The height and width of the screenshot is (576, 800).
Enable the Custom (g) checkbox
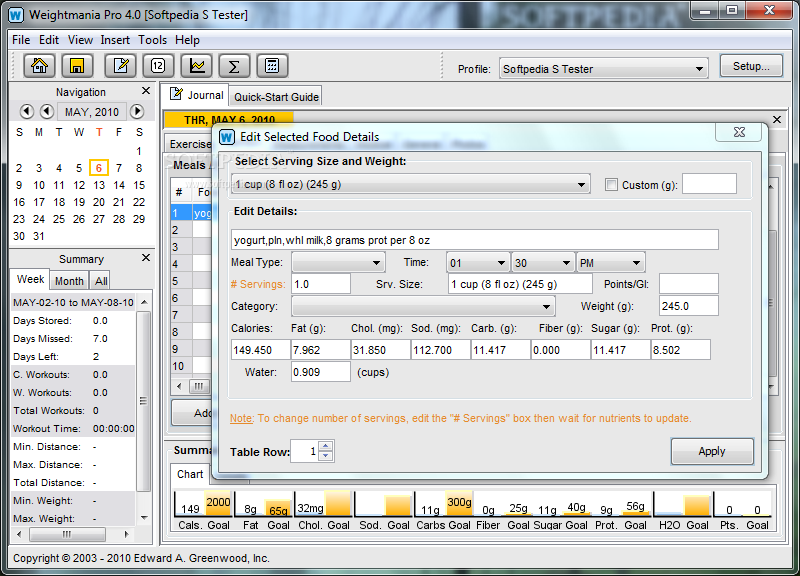click(611, 185)
